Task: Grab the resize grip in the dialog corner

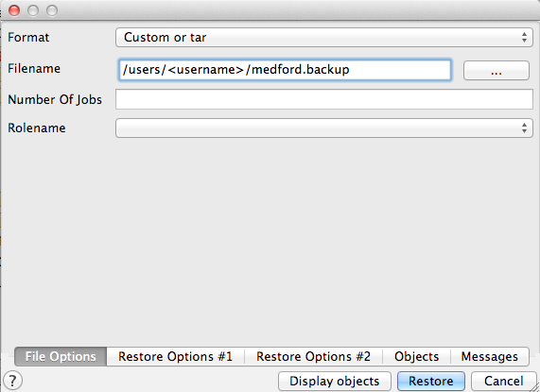Action: pos(534,387)
